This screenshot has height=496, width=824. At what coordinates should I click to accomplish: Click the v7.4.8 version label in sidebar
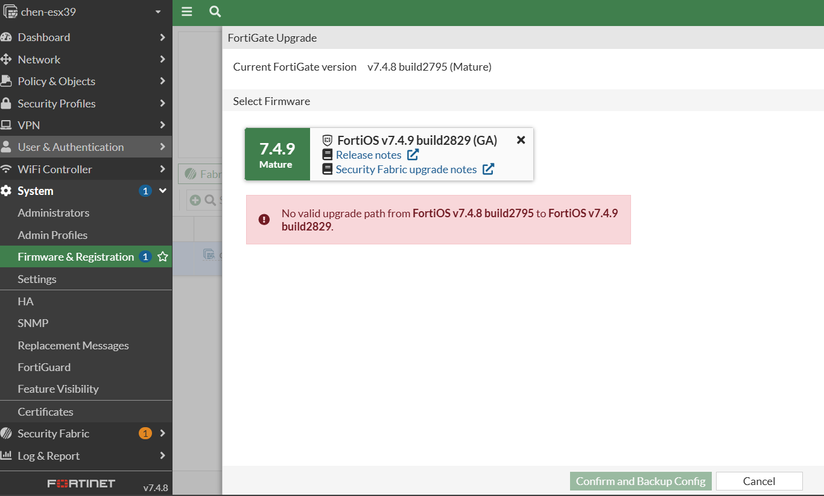click(x=156, y=488)
